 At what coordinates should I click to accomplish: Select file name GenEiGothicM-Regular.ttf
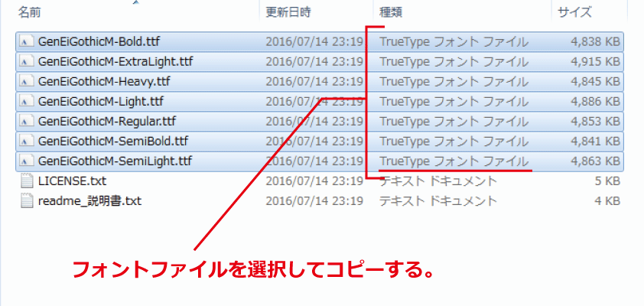[107, 121]
